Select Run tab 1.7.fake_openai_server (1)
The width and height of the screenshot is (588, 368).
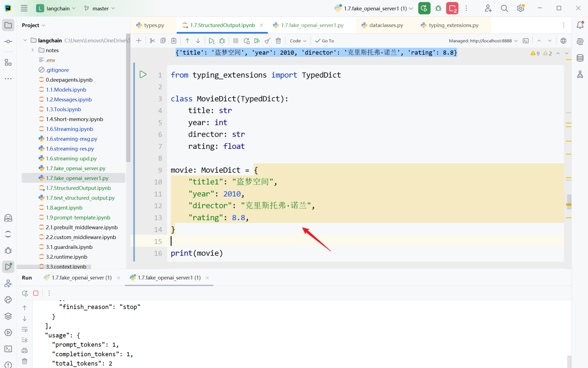[x=78, y=278]
